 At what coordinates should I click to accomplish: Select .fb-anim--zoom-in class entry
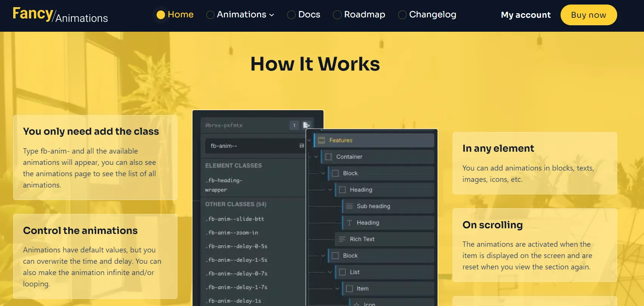point(232,233)
